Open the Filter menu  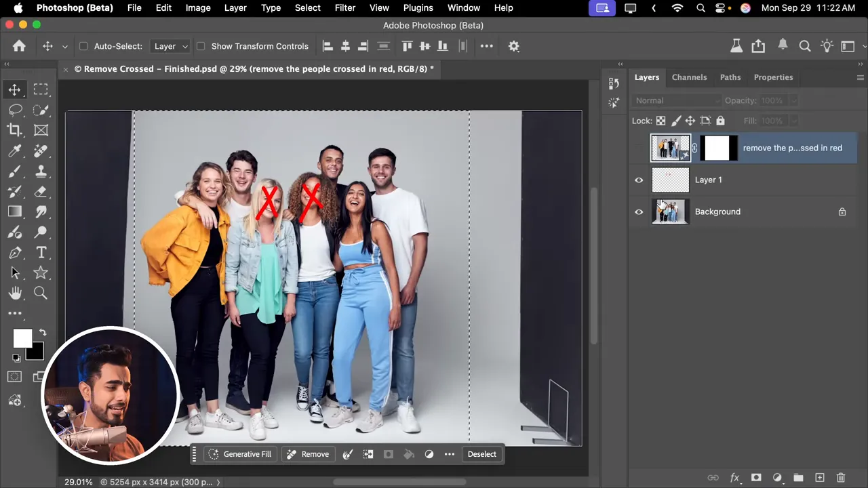tap(345, 7)
